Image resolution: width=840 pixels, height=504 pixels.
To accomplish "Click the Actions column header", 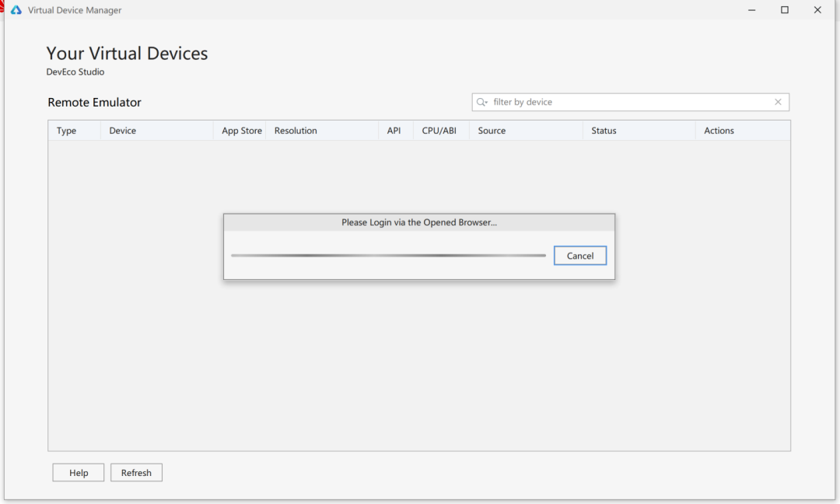I will (x=719, y=131).
